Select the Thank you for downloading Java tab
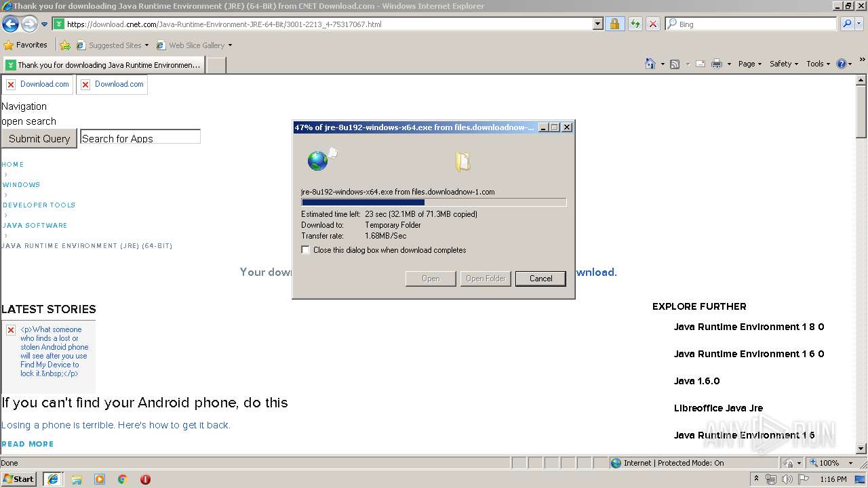 pos(104,65)
